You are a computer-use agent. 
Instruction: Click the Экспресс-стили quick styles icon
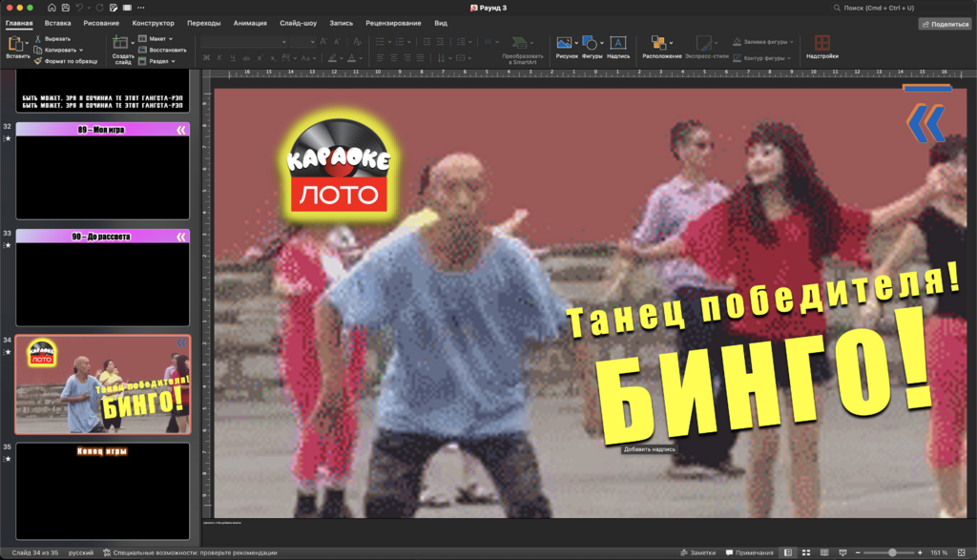[x=704, y=43]
